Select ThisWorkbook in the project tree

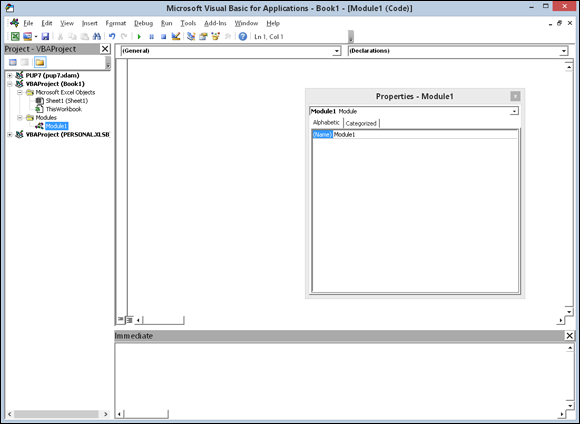point(64,109)
